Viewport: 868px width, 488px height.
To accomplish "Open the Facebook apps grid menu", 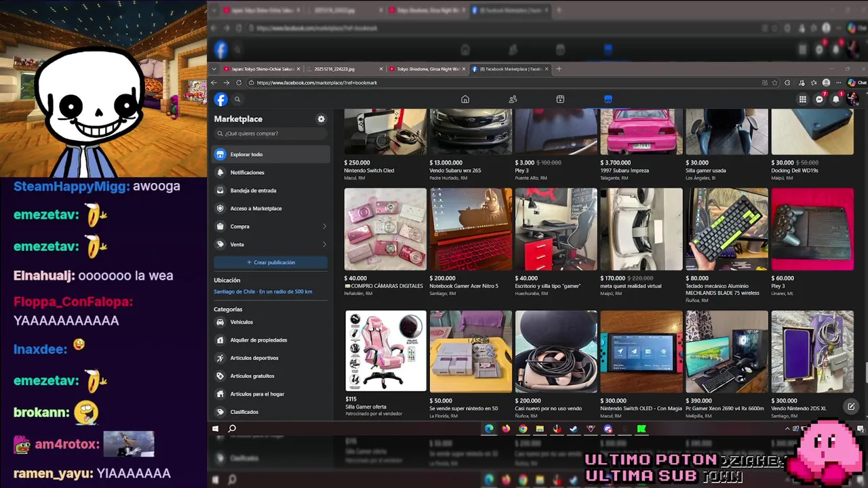I will point(802,99).
